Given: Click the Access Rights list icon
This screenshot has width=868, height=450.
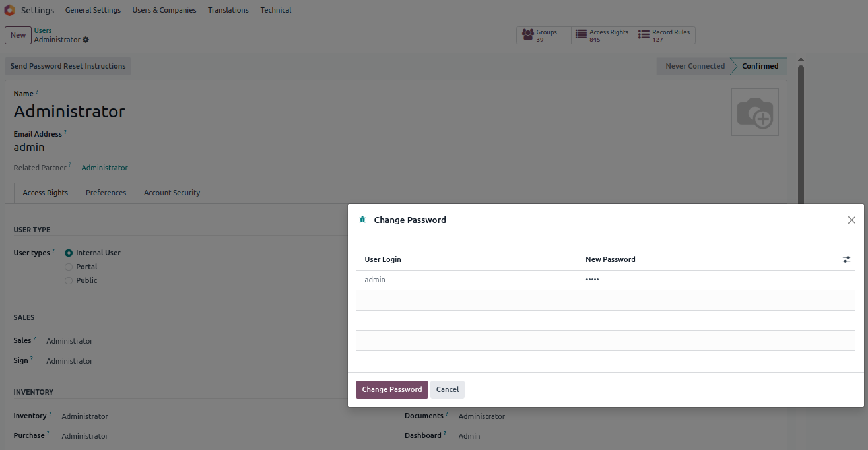Looking at the screenshot, I should point(581,35).
